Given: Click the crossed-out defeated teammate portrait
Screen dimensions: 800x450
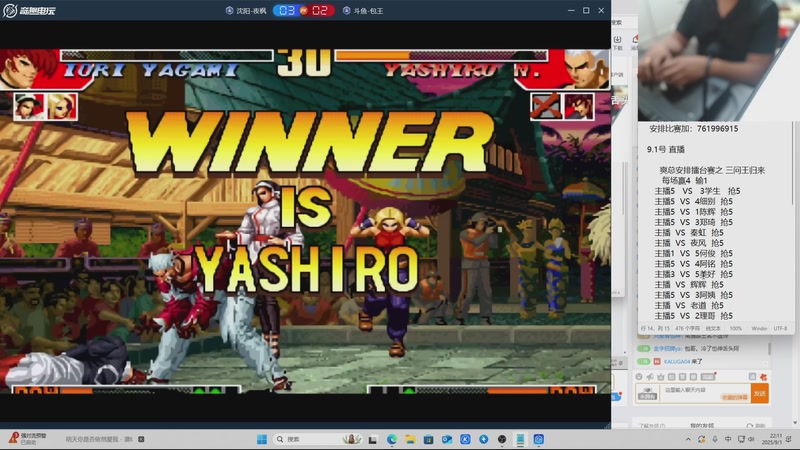Looking at the screenshot, I should [546, 107].
